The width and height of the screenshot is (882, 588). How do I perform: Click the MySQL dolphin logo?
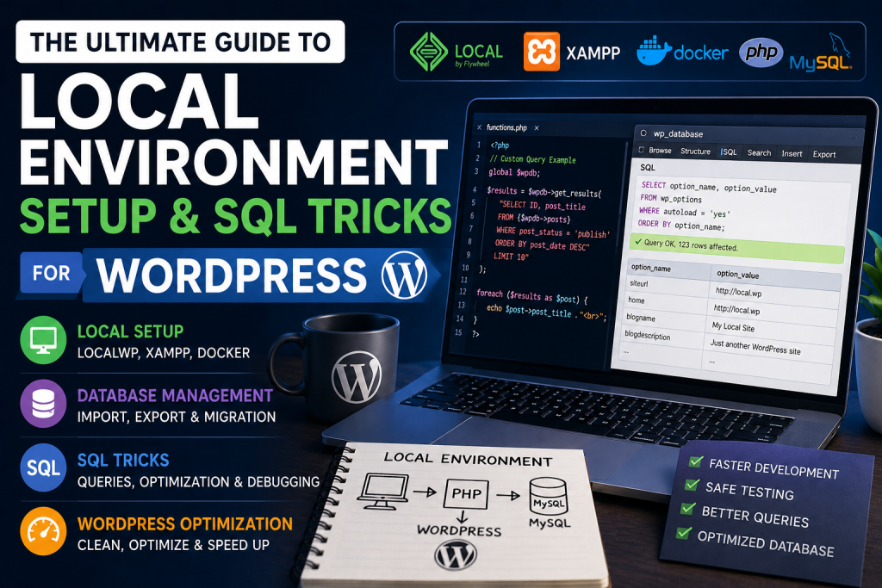tap(821, 53)
